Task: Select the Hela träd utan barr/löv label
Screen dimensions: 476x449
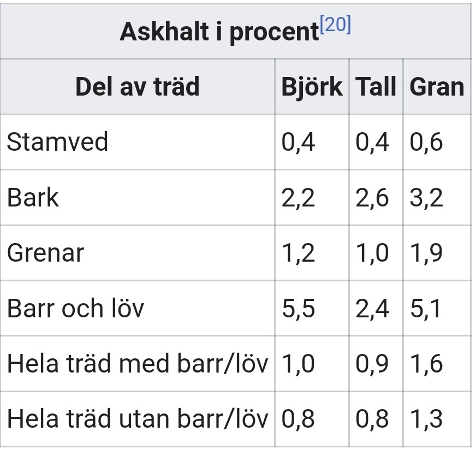Action: point(138,419)
